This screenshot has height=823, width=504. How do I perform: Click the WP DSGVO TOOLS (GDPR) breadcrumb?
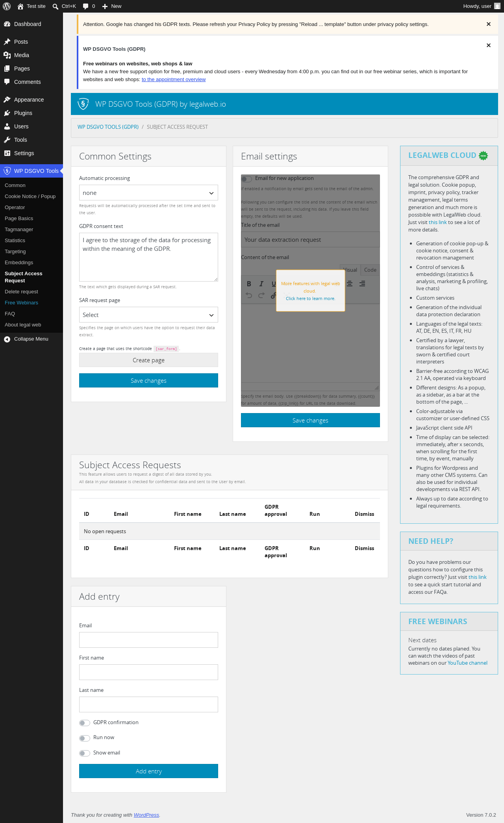coord(108,127)
